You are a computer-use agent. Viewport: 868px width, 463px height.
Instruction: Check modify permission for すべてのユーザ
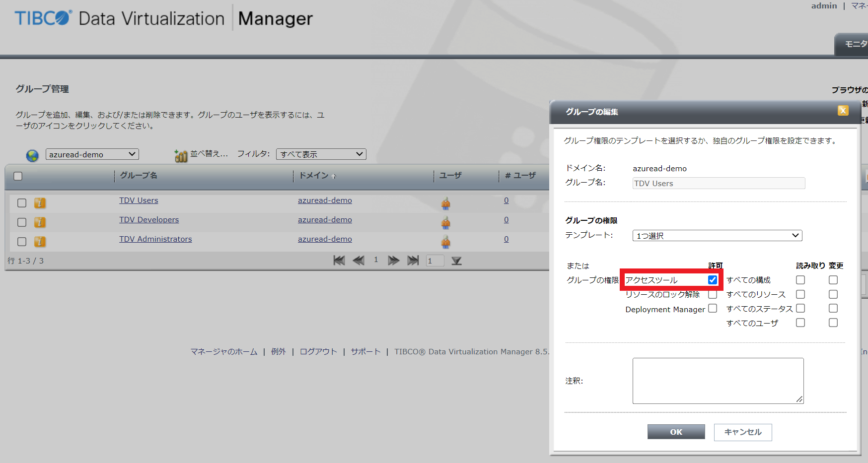coord(833,323)
